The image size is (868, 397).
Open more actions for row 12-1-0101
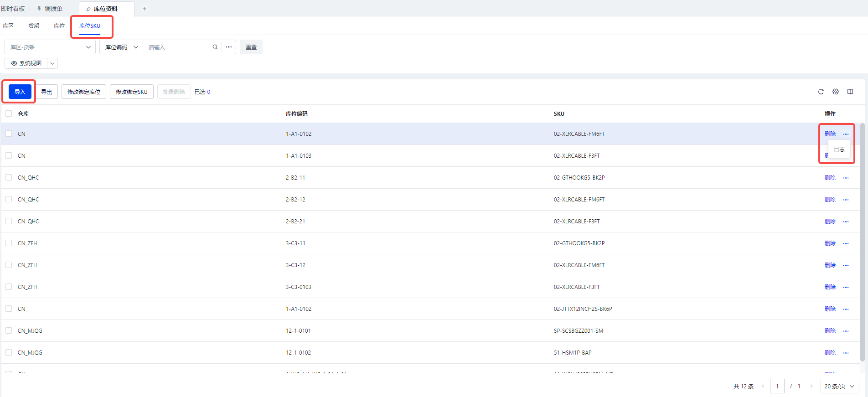click(846, 331)
